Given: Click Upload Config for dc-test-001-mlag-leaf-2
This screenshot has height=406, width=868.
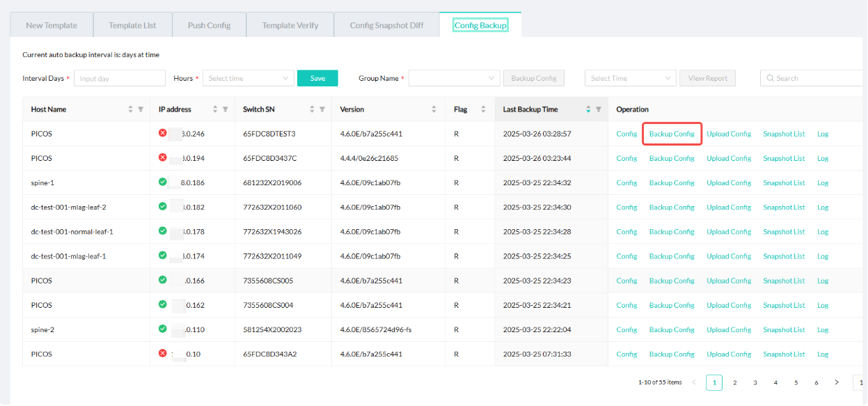Looking at the screenshot, I should pyautogui.click(x=729, y=208).
